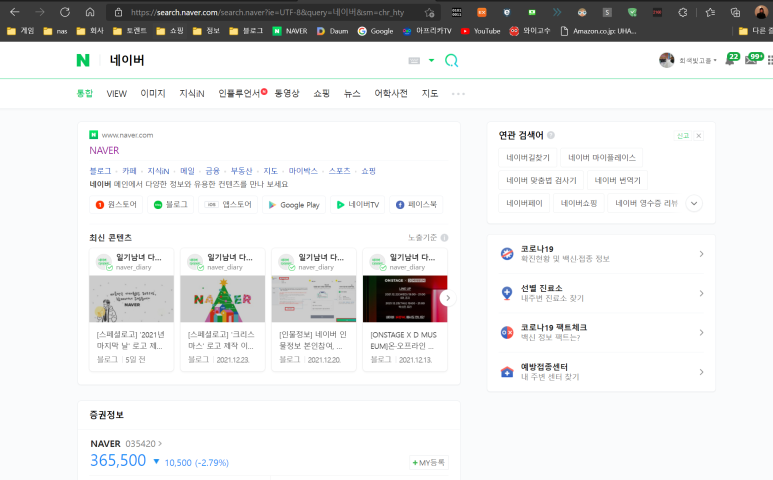The image size is (773, 480).
Task: Open mail icon showing 99+
Action: coord(754,59)
